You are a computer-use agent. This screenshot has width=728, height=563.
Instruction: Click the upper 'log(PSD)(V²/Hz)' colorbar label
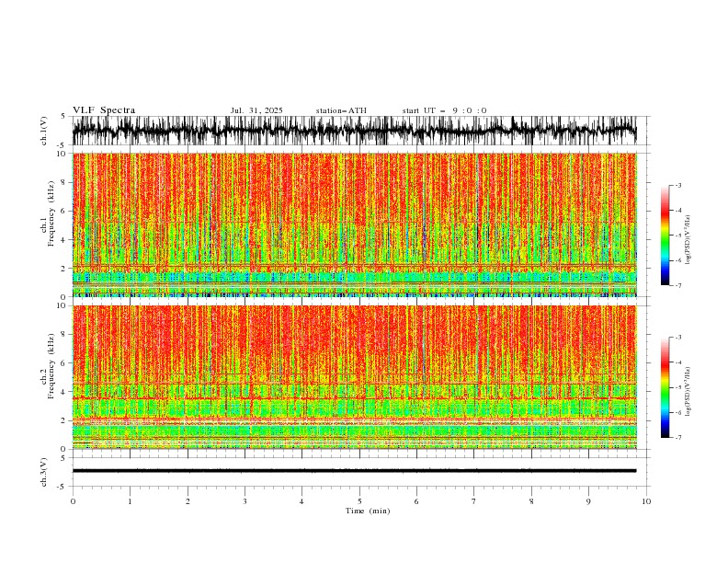click(x=688, y=240)
